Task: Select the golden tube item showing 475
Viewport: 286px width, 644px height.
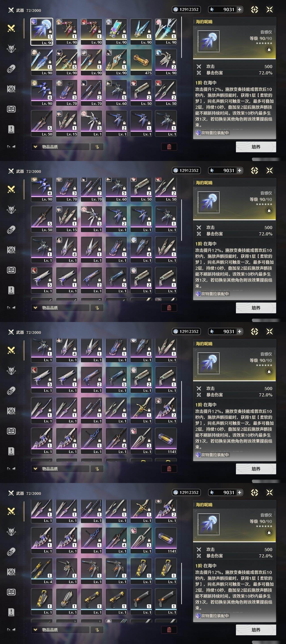Action: tap(141, 62)
